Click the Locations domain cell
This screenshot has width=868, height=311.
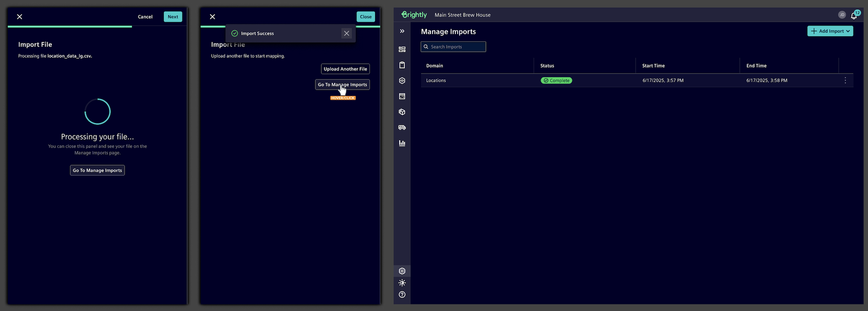pos(436,80)
